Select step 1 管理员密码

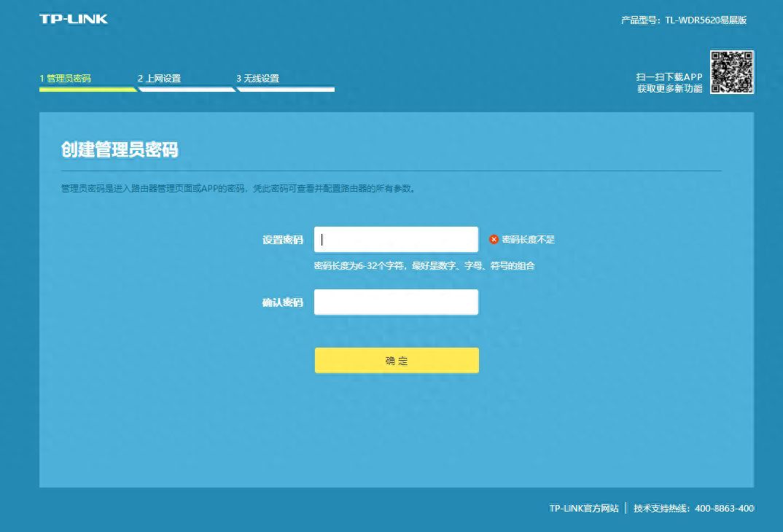tap(65, 77)
